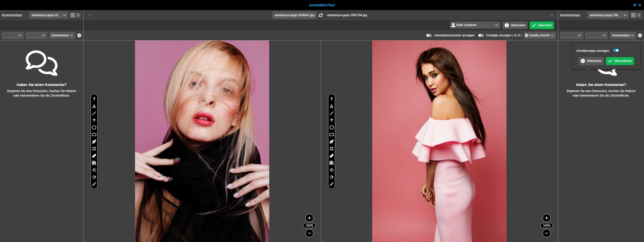Open the Rolle zuweisen dropdown

[475, 25]
